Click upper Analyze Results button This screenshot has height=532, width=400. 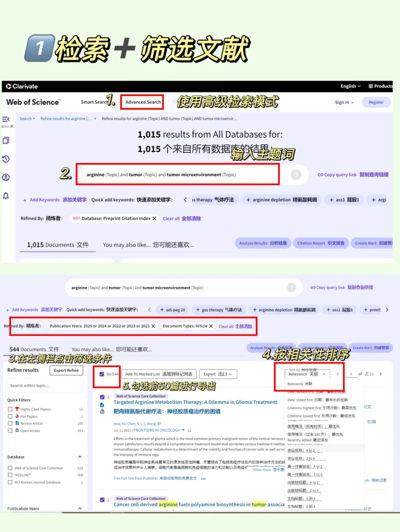[x=263, y=243]
